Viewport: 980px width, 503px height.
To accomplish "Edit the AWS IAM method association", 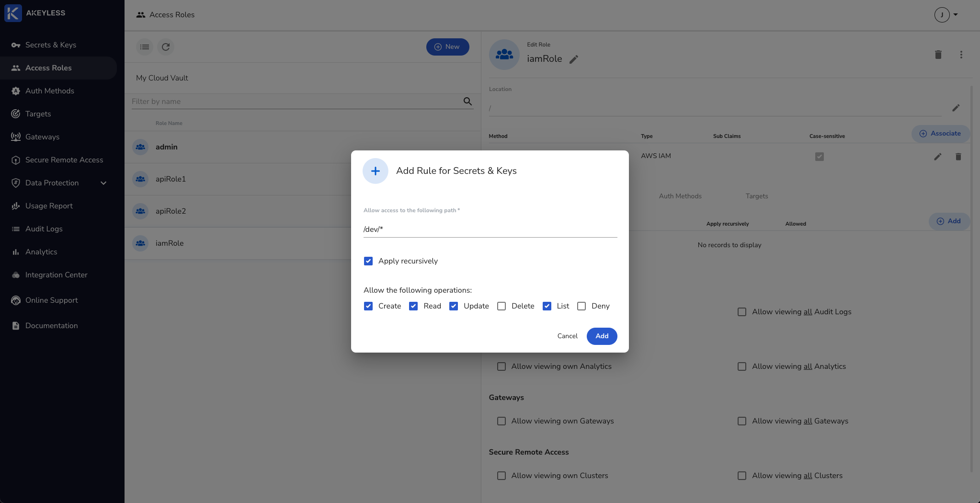I will [938, 157].
